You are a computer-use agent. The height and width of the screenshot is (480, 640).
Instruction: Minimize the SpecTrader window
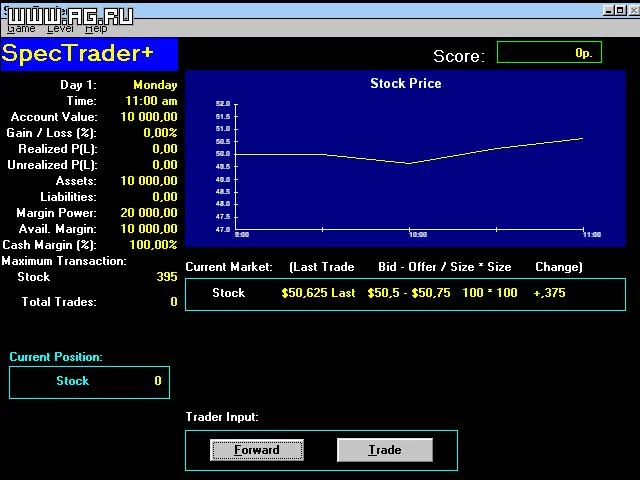[608, 10]
